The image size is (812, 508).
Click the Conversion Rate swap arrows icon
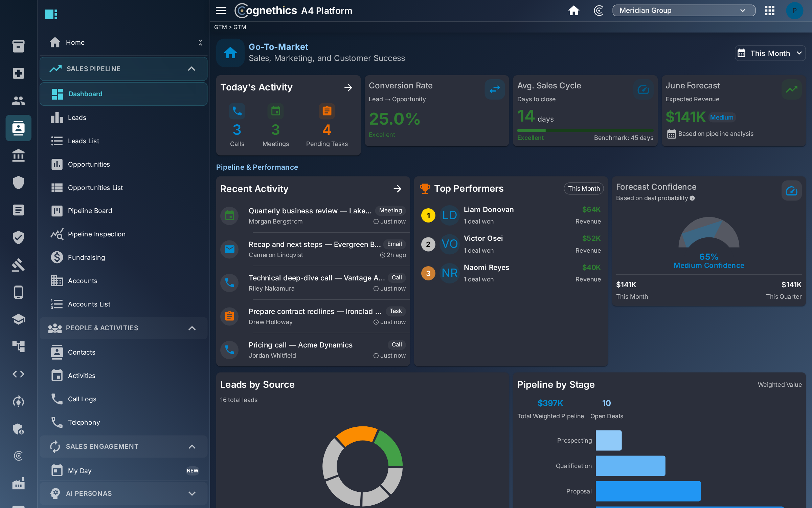click(494, 89)
